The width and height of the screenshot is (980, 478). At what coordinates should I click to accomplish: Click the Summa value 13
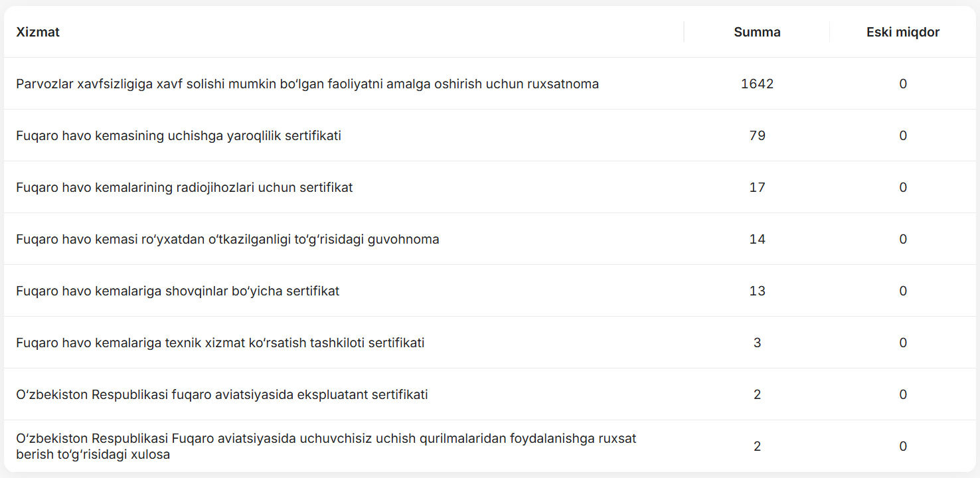point(757,291)
